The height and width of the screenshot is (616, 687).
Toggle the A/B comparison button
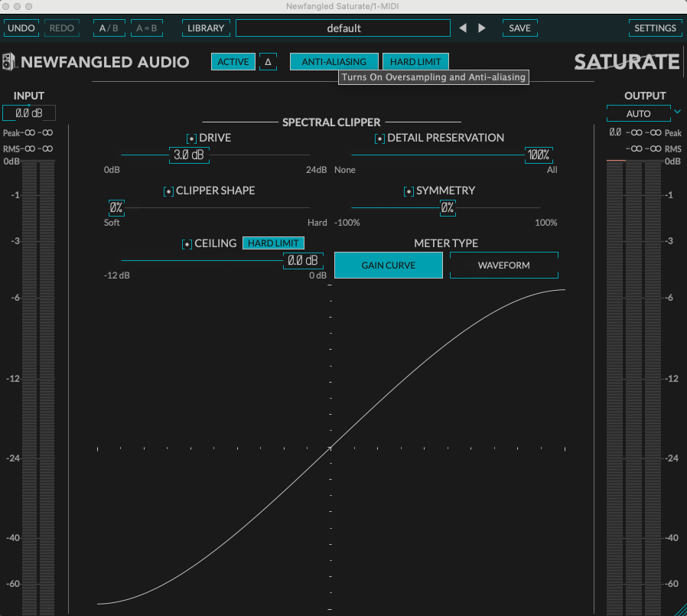[x=109, y=28]
